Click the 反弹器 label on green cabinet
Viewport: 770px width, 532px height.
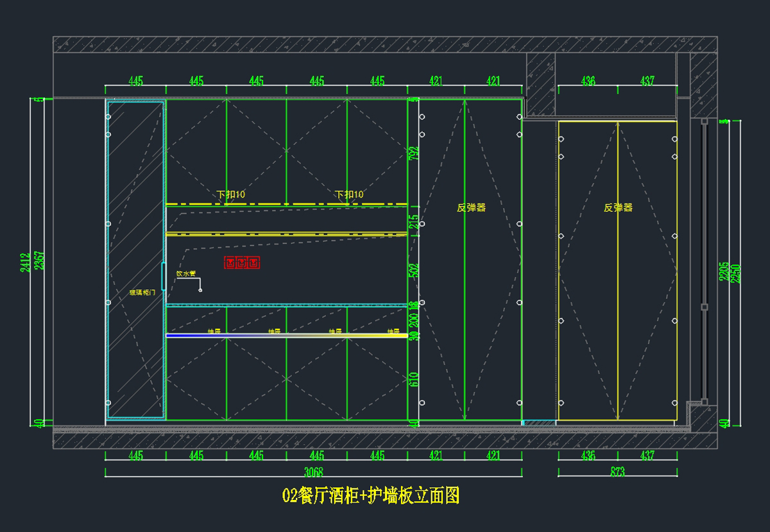click(471, 207)
